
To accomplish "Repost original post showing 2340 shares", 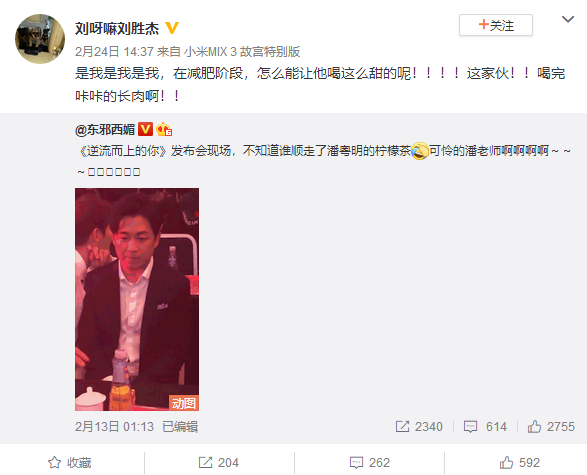I will coord(419,427).
